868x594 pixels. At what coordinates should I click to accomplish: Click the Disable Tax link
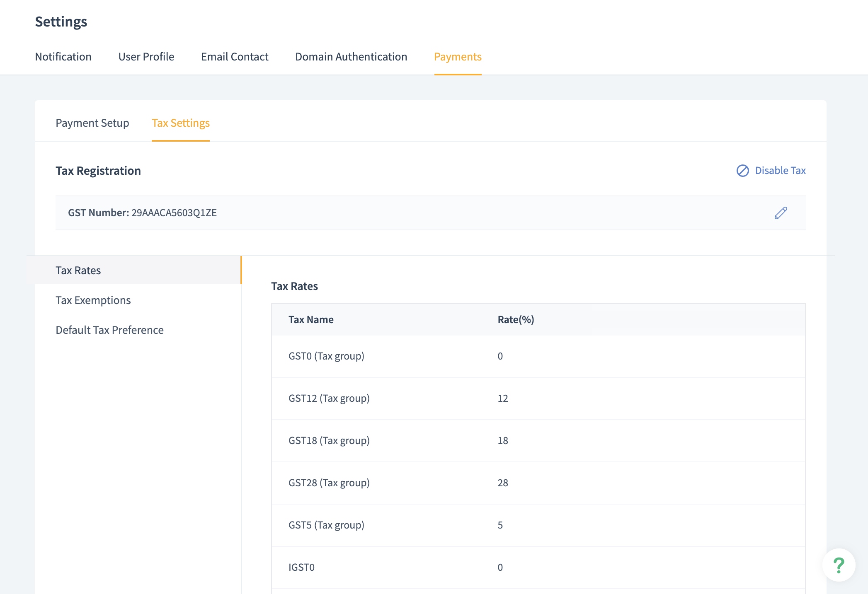(780, 171)
